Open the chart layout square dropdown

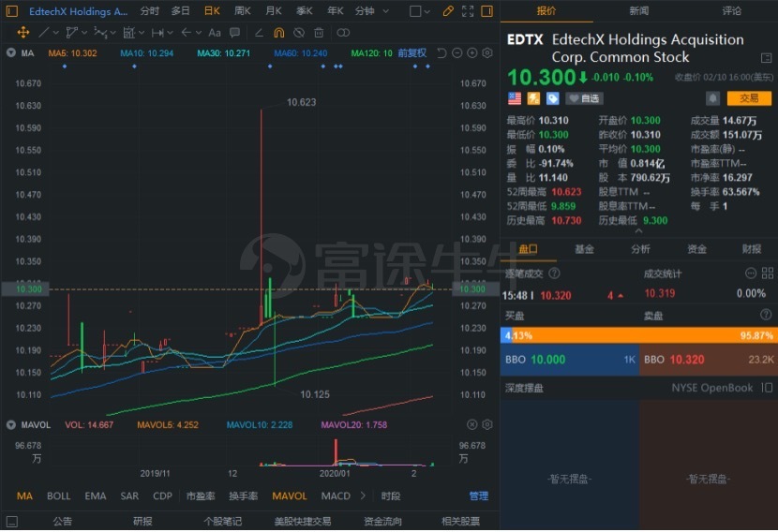click(420, 11)
